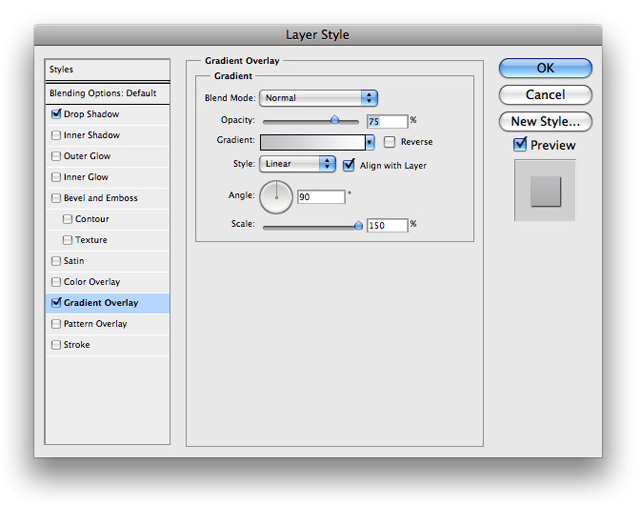Uncheck the Drop Shadow checkbox

pos(56,114)
